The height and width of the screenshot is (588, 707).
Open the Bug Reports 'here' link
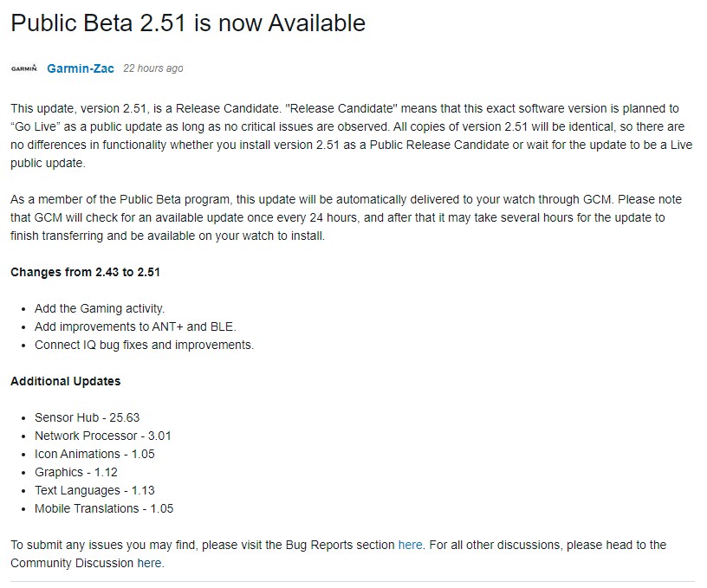point(410,545)
